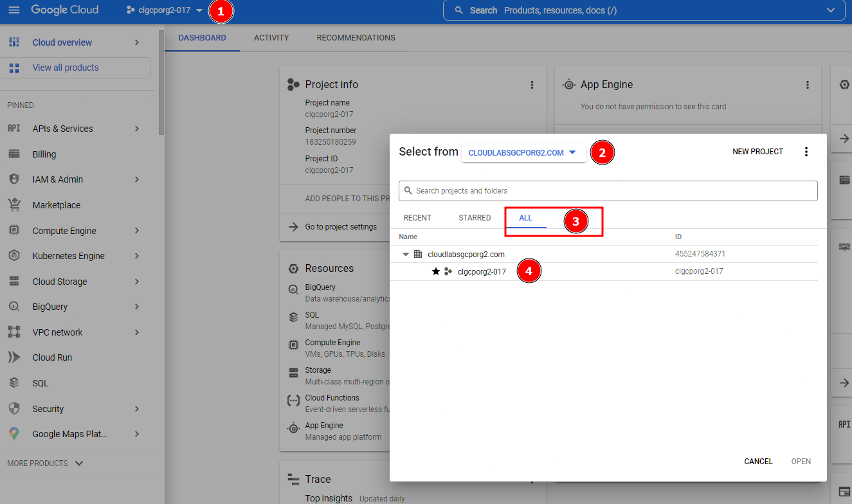Click the IAM & Admin shield icon
This screenshot has height=504, width=852.
14,179
